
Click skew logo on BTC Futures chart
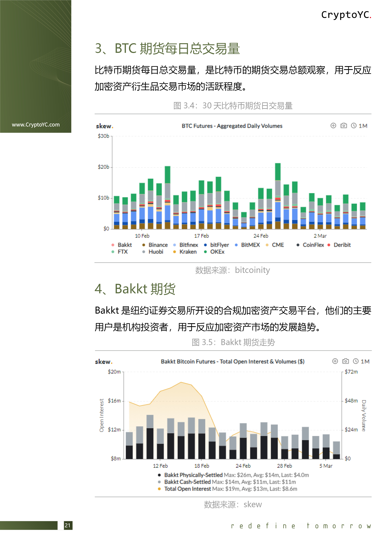104,126
